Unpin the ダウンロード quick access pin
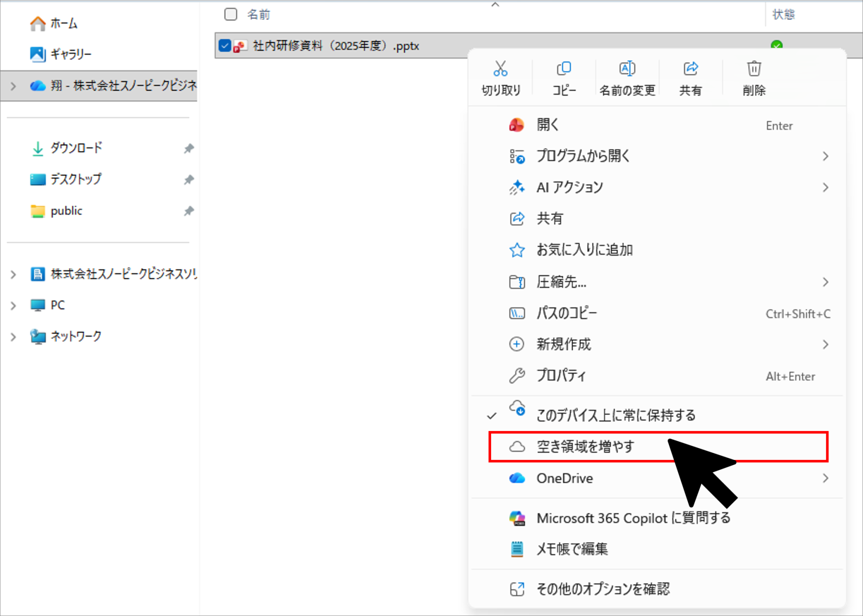863x616 pixels. tap(189, 148)
